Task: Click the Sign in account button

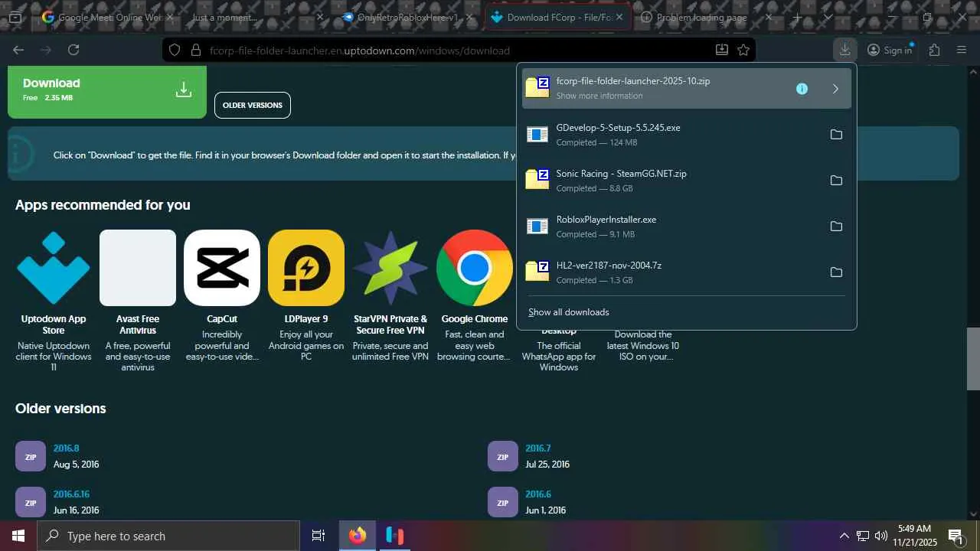Action: [890, 50]
